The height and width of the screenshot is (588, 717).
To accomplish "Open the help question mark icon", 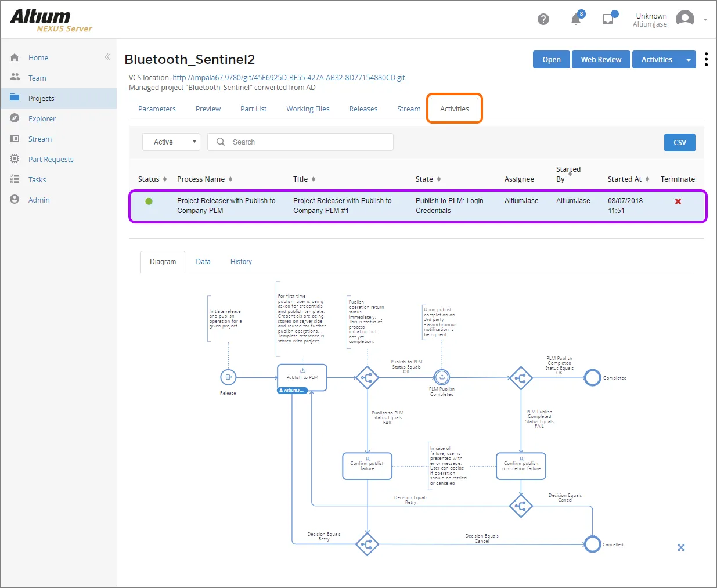I will click(x=543, y=19).
